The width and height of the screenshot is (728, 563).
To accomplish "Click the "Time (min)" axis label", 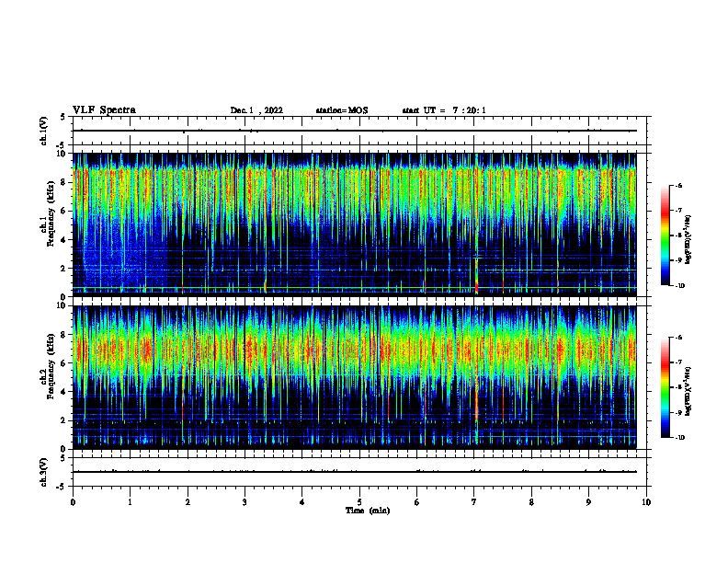I will (368, 511).
